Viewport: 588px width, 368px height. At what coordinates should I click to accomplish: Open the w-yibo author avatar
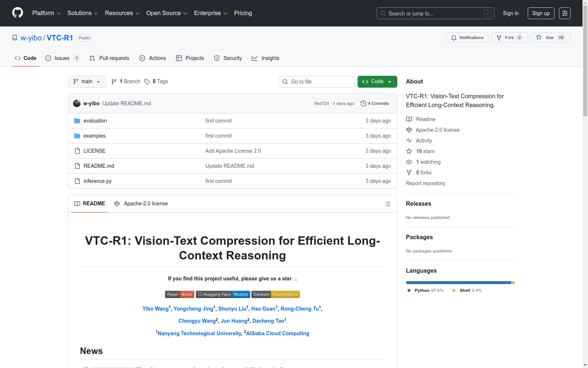tap(77, 103)
